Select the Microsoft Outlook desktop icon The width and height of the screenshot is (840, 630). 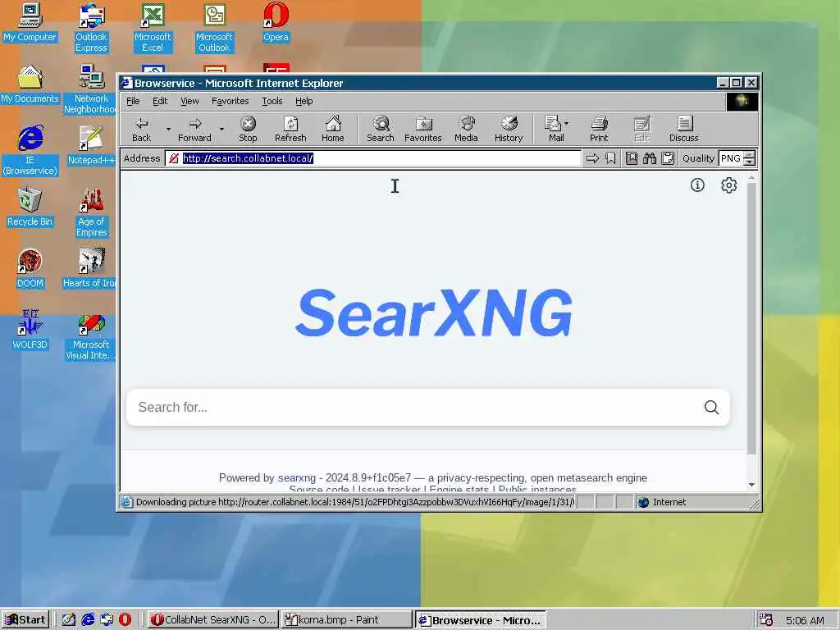(214, 28)
